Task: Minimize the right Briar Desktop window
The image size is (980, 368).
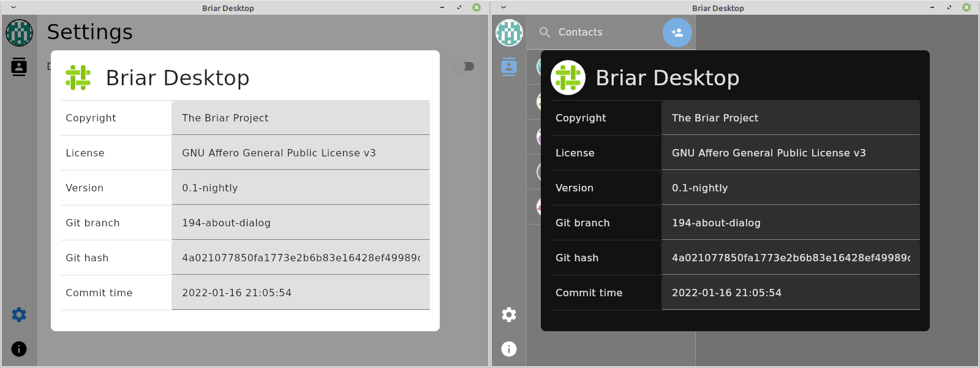Action: tap(932, 7)
